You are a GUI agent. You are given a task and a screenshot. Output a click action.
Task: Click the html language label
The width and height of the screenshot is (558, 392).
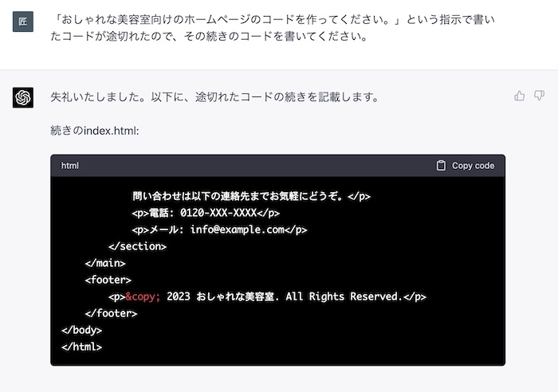click(70, 166)
